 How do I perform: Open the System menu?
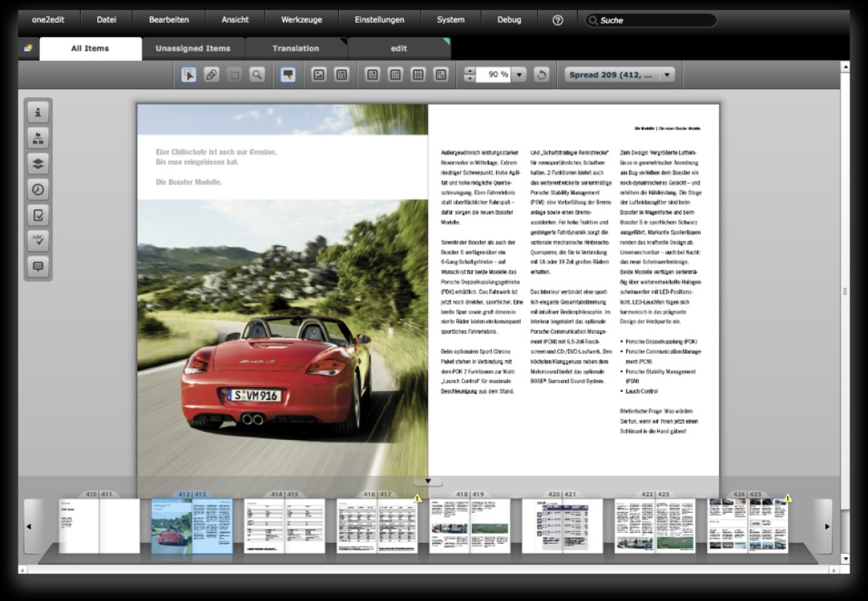pos(450,20)
